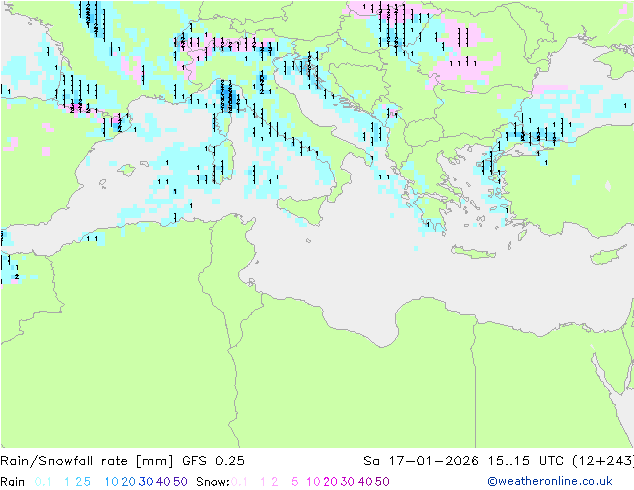Click the rain legend value 0.1
The width and height of the screenshot is (634, 490).
click(x=43, y=482)
